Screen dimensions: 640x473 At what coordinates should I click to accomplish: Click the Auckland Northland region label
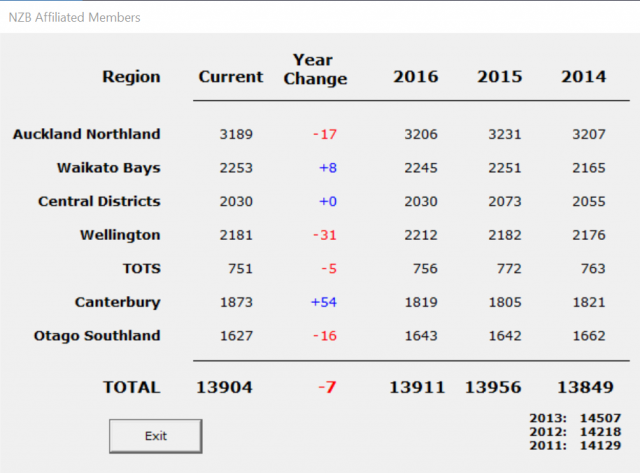click(x=87, y=134)
